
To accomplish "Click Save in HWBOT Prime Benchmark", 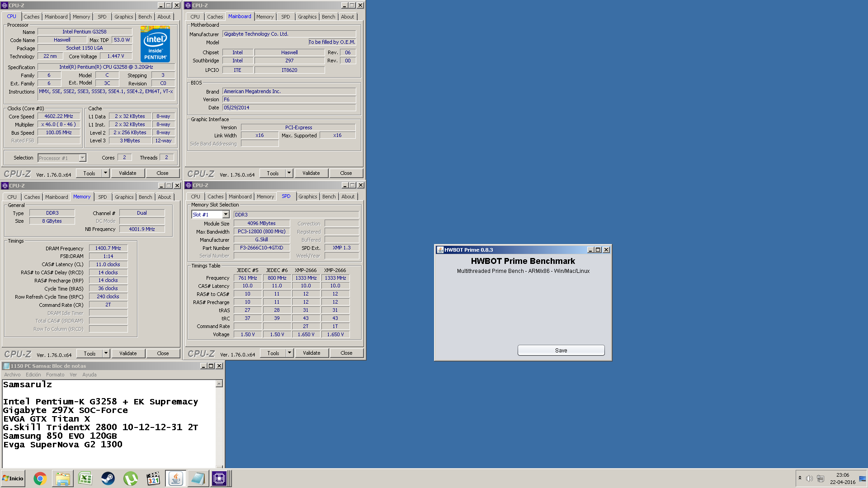I will tap(561, 351).
